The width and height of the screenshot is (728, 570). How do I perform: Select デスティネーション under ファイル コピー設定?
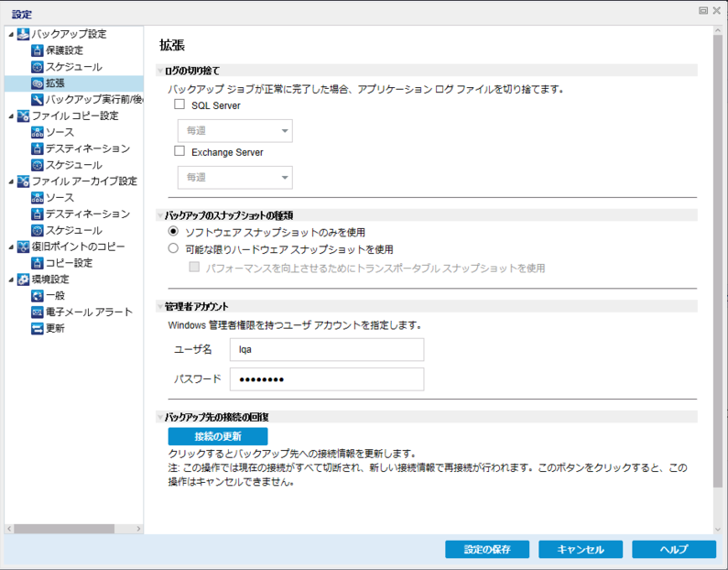coord(87,148)
